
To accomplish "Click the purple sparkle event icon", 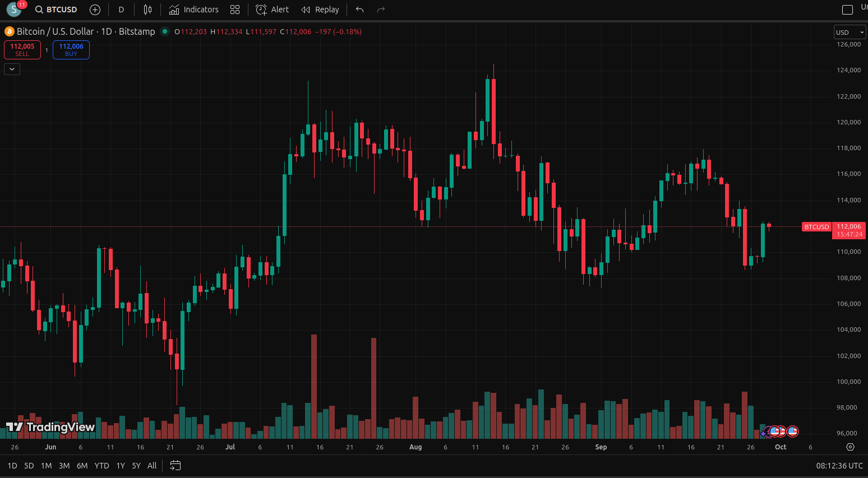I will click(764, 433).
